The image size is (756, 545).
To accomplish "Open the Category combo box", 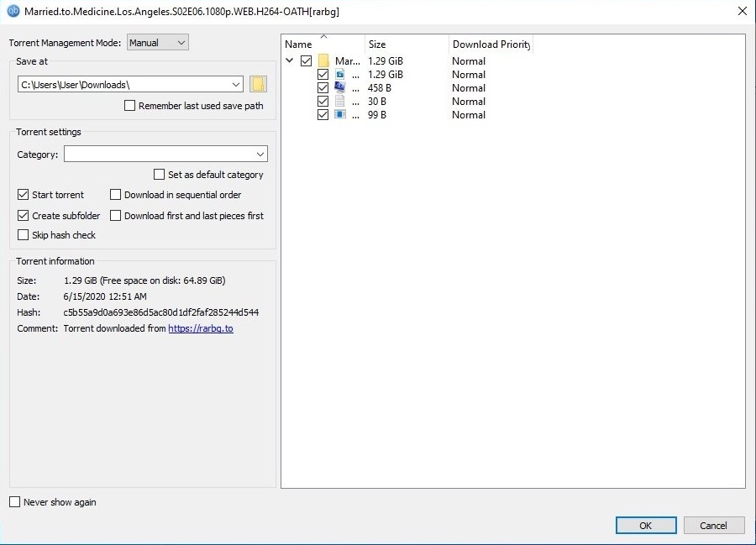I will click(165, 155).
